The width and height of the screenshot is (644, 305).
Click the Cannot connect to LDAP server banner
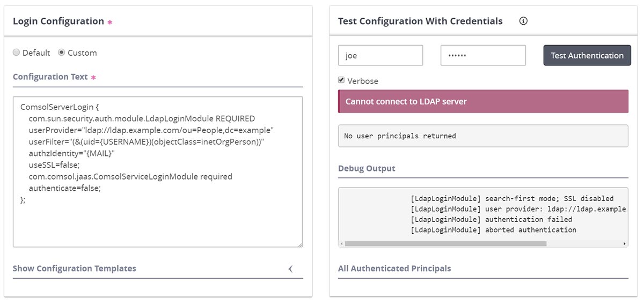click(483, 101)
